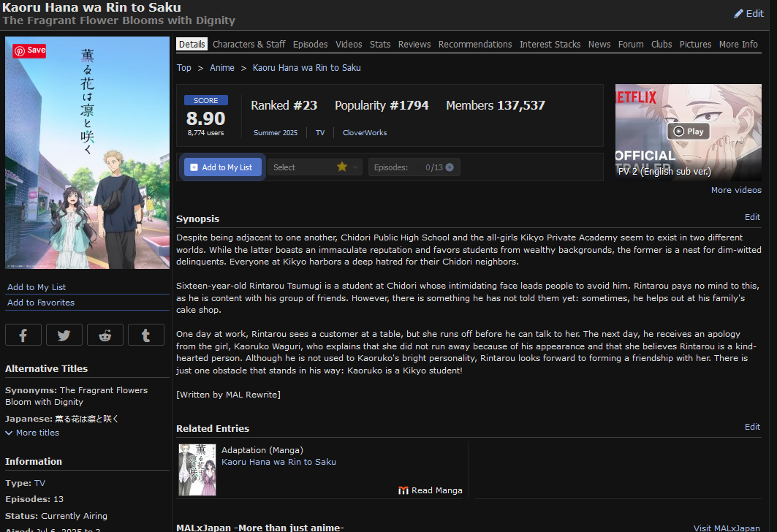Click the TV type link beside Summer 2025
The image size is (777, 532).
pyautogui.click(x=320, y=133)
